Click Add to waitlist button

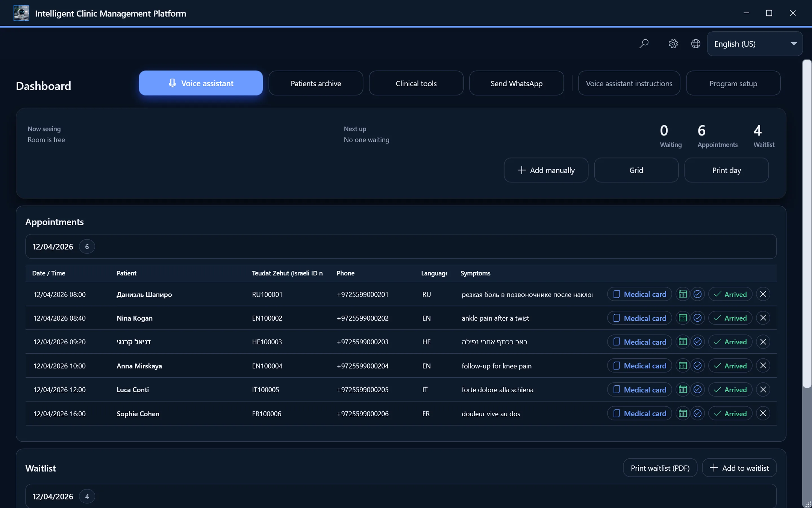(739, 468)
